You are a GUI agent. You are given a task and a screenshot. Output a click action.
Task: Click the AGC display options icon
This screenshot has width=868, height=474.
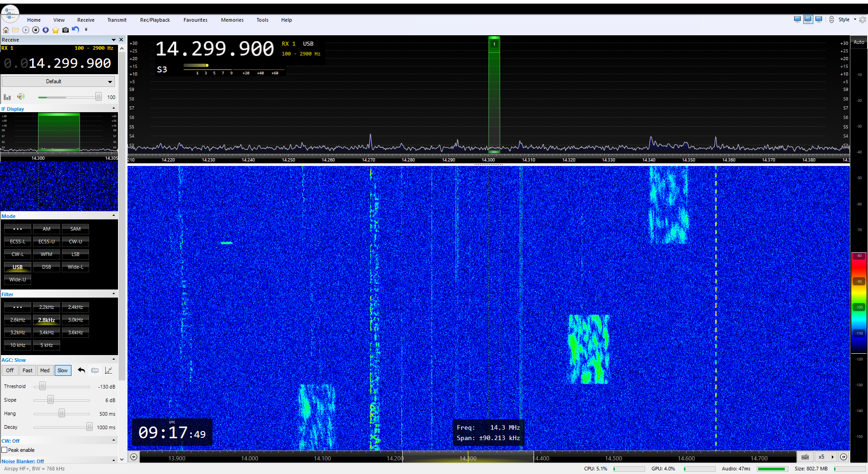coord(95,370)
